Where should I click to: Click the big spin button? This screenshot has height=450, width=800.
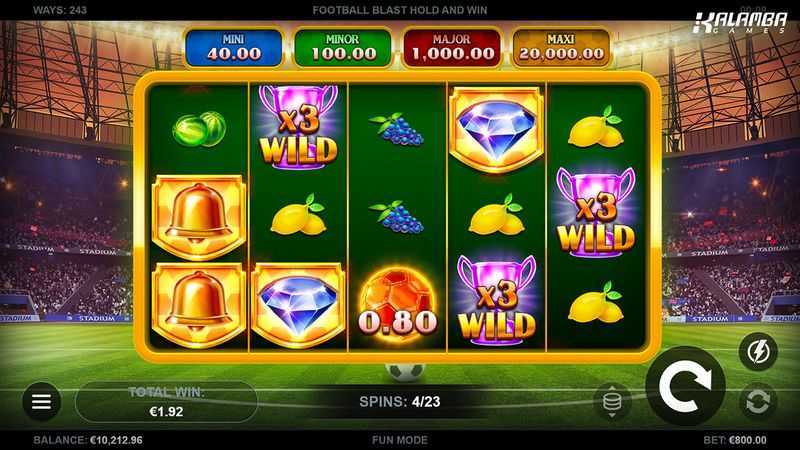pos(685,386)
